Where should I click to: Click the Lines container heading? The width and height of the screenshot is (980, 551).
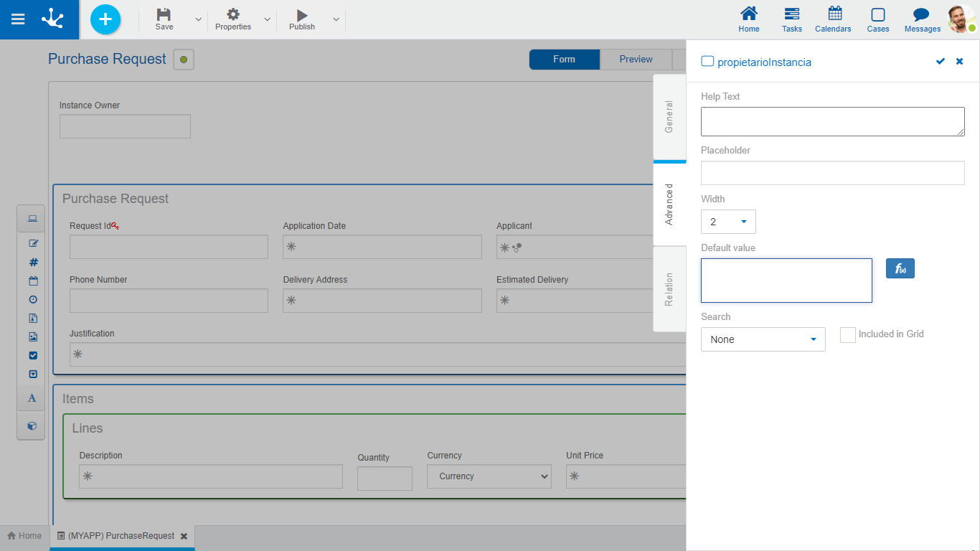click(x=88, y=428)
